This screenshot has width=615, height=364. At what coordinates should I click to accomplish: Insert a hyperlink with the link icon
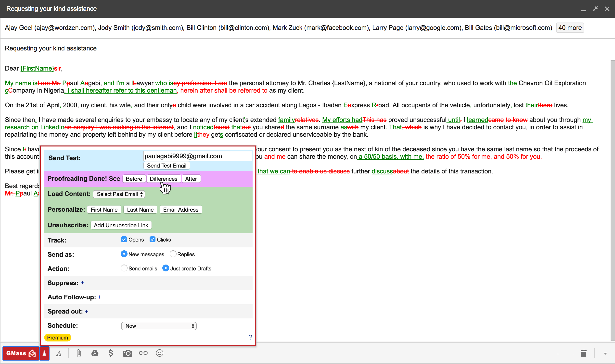[x=143, y=353]
